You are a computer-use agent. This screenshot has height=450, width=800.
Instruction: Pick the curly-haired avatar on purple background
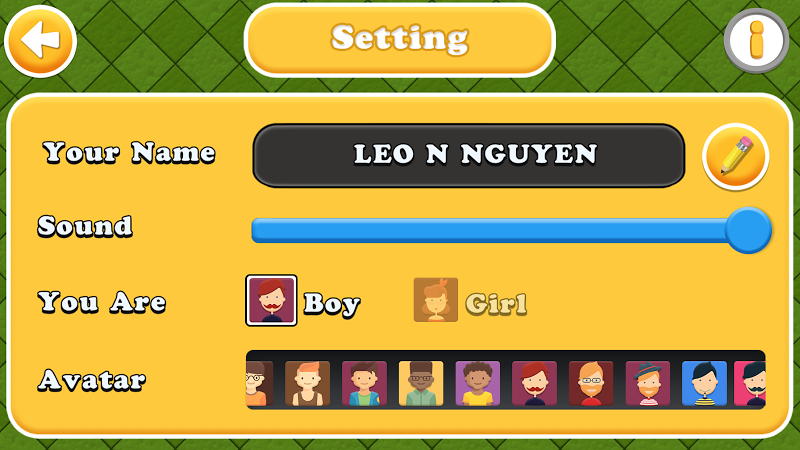(478, 383)
